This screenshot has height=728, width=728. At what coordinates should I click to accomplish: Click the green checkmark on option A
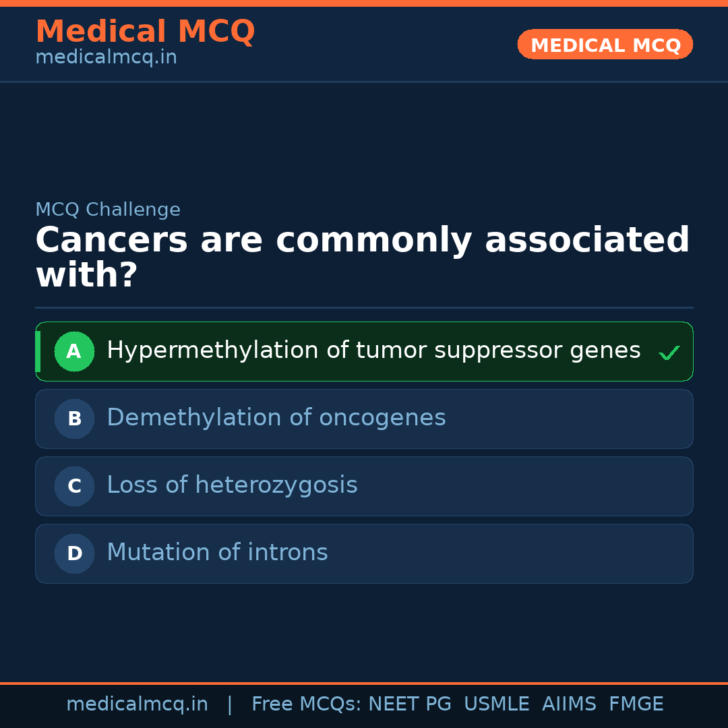click(x=669, y=353)
